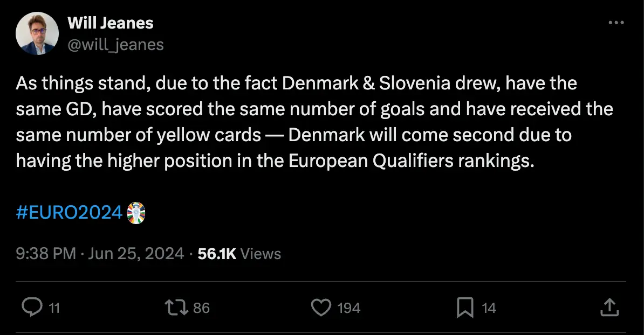Viewport: 644px width, 335px height.
Task: Click the repost count number 86
Action: pyautogui.click(x=201, y=308)
